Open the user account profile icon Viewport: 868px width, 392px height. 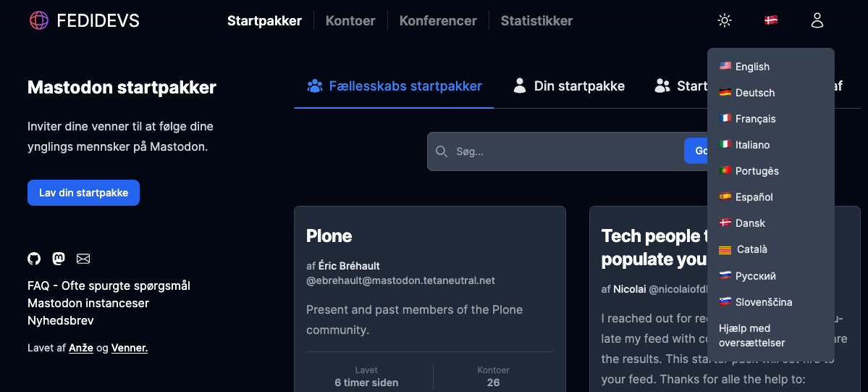[817, 20]
